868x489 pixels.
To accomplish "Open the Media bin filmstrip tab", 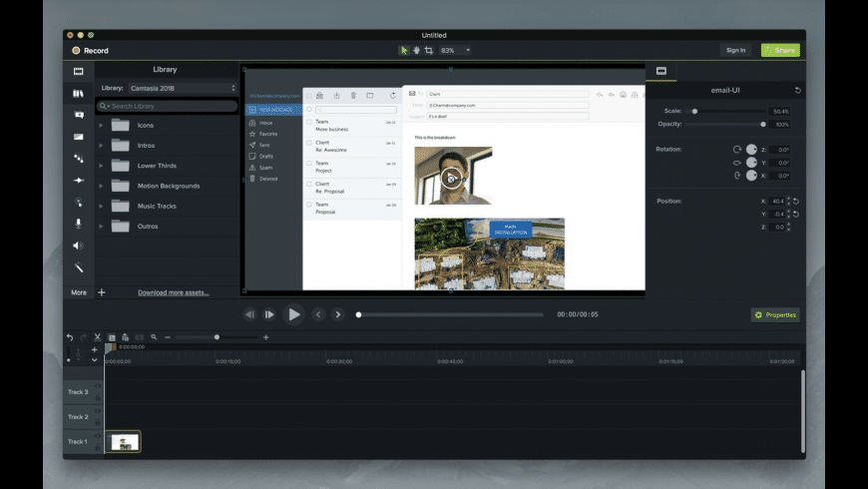I will pyautogui.click(x=79, y=72).
